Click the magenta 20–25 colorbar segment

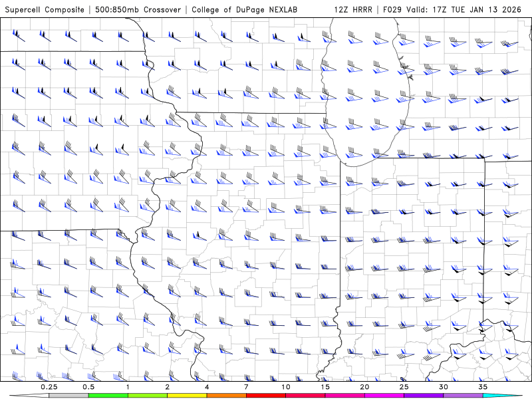pyautogui.click(x=384, y=396)
